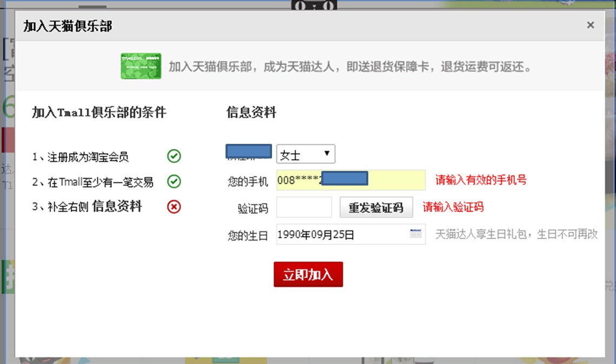
Task: Click red cross icon next to 补全右侧信息资料
Action: coord(174,207)
